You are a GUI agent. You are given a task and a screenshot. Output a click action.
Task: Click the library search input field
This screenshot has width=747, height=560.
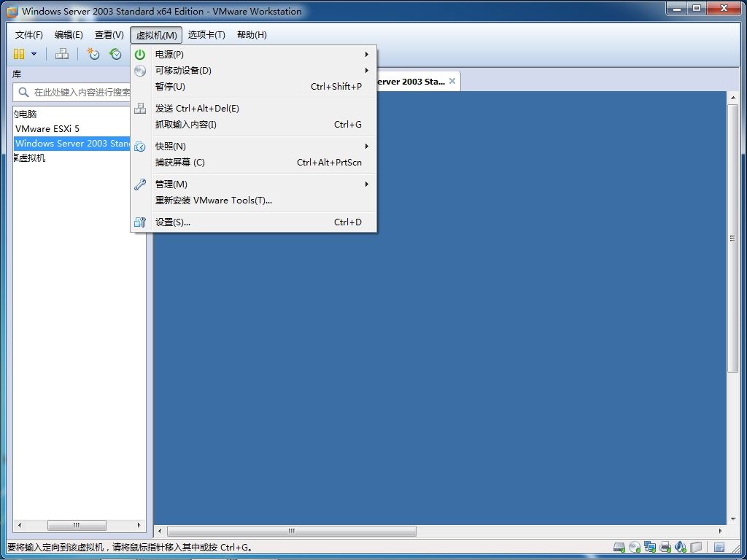coord(71,92)
